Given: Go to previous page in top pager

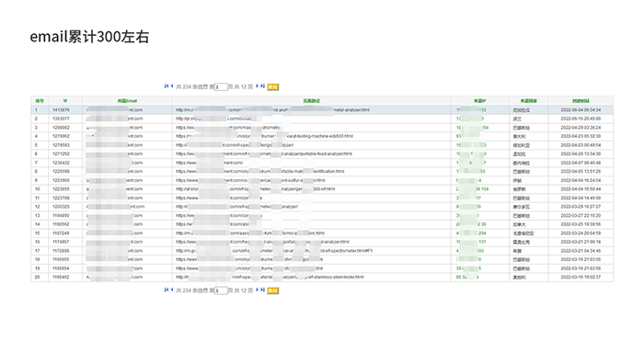Looking at the screenshot, I should click(x=172, y=86).
